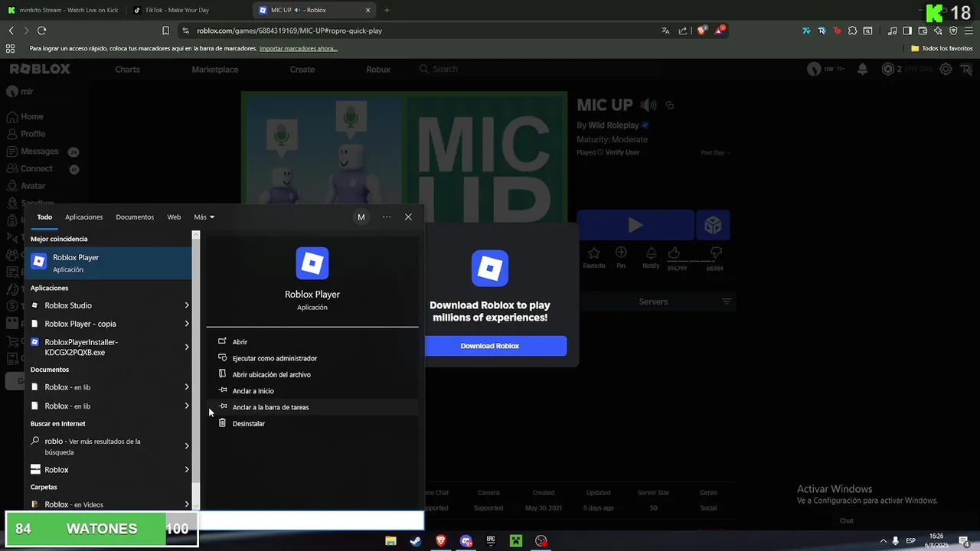Expand the roblo web search result arrow

click(x=187, y=446)
